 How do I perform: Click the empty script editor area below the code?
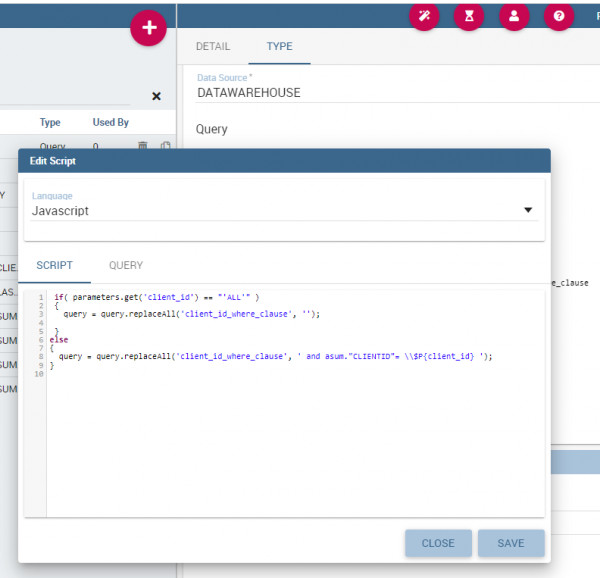click(295, 448)
